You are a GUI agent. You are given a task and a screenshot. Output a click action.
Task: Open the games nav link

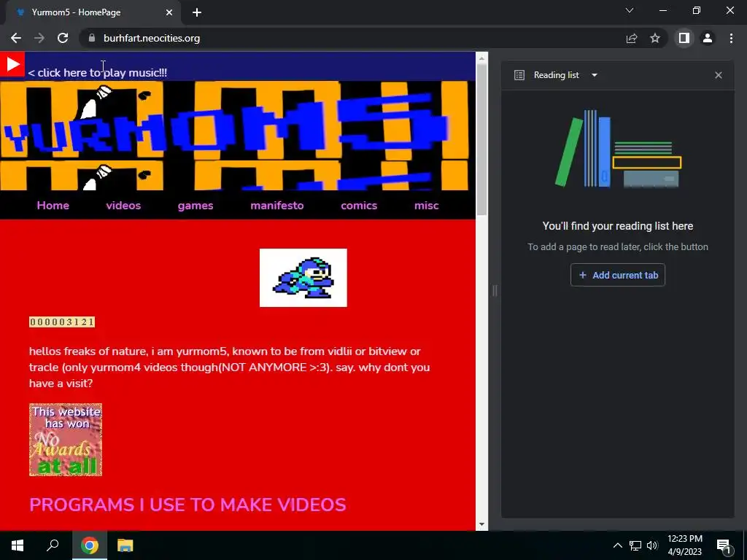tap(196, 206)
